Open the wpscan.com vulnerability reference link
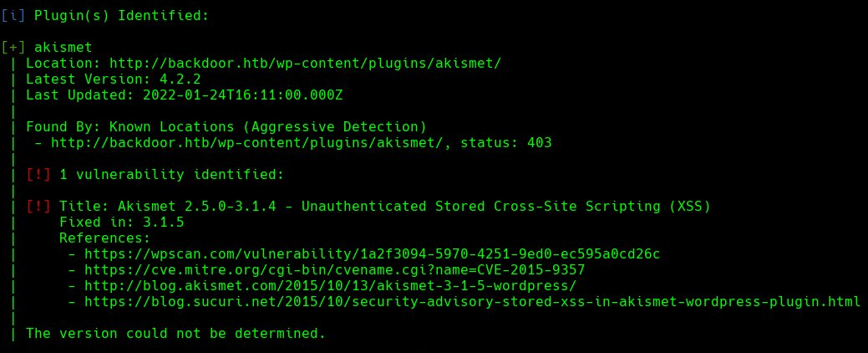The image size is (868, 353). (369, 253)
